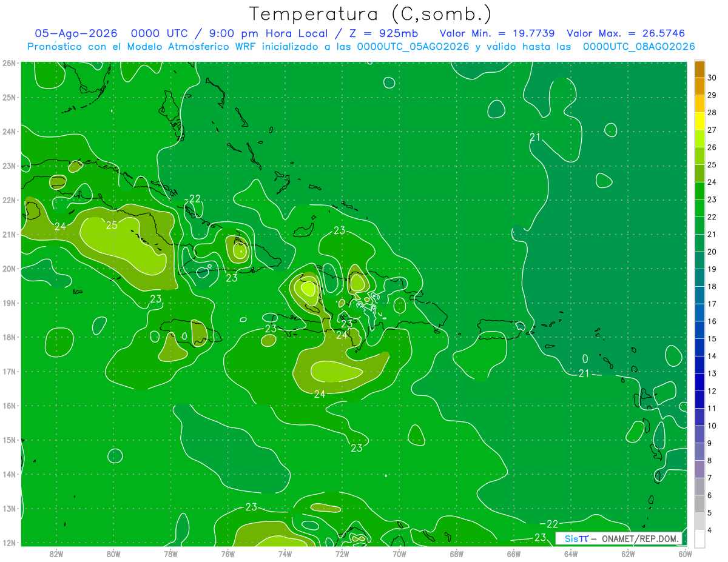728x562 pixels.
Task: Click the gray swatch between 5 and 6
Action: pyautogui.click(x=699, y=504)
